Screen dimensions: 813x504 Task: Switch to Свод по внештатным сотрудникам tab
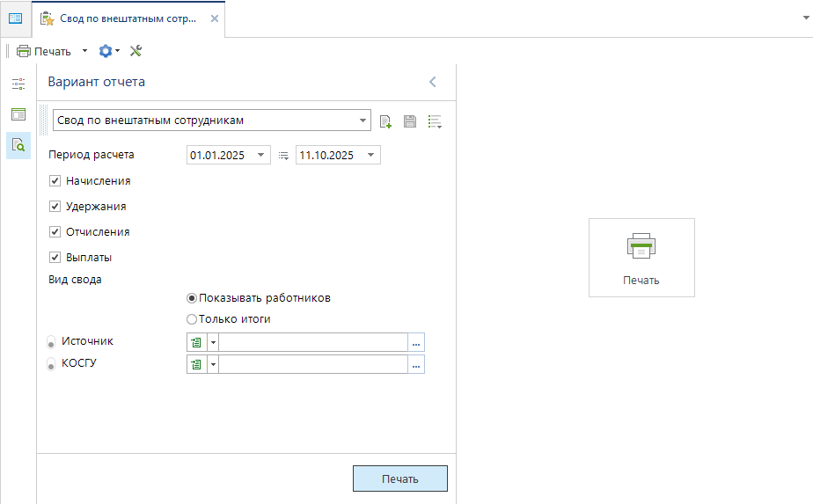[123, 18]
